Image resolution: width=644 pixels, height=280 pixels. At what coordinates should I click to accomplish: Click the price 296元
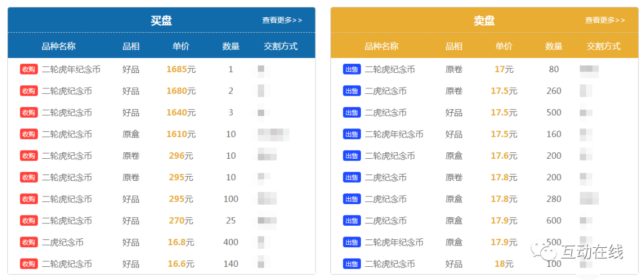pyautogui.click(x=181, y=156)
